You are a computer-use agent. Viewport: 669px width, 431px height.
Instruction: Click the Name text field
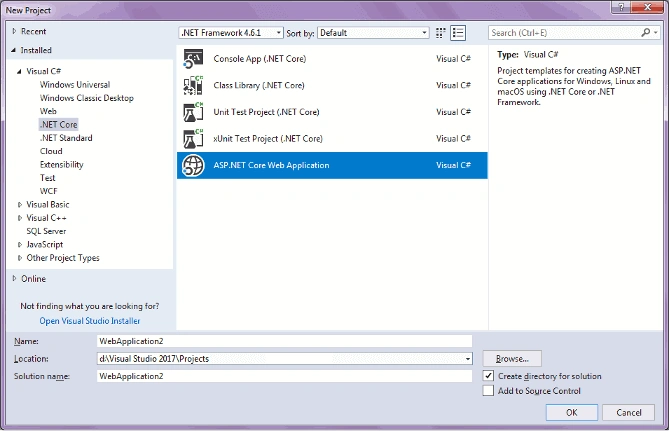pos(284,341)
